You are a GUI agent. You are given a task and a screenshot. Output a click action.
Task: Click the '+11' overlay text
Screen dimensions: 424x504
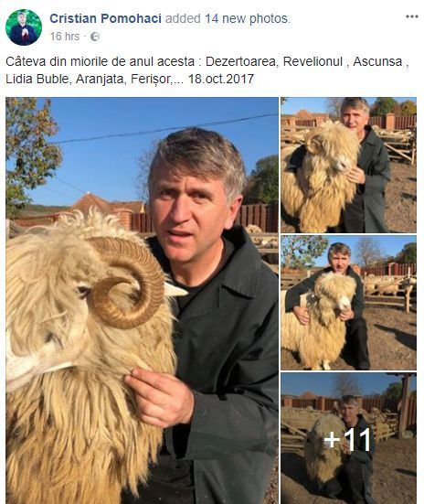click(347, 439)
